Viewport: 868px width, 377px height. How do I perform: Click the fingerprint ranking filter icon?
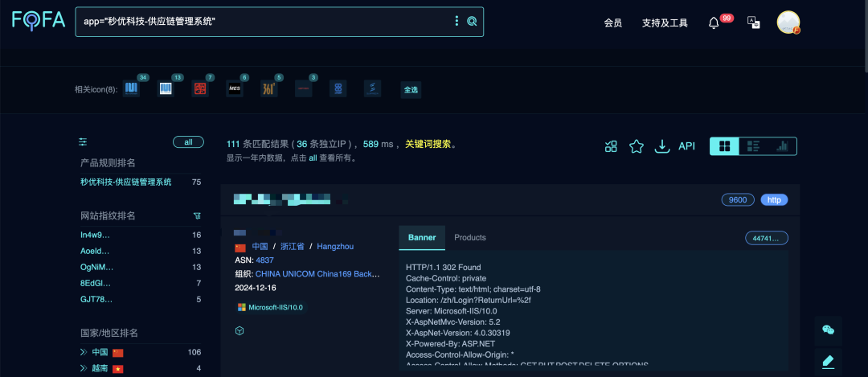tap(198, 215)
